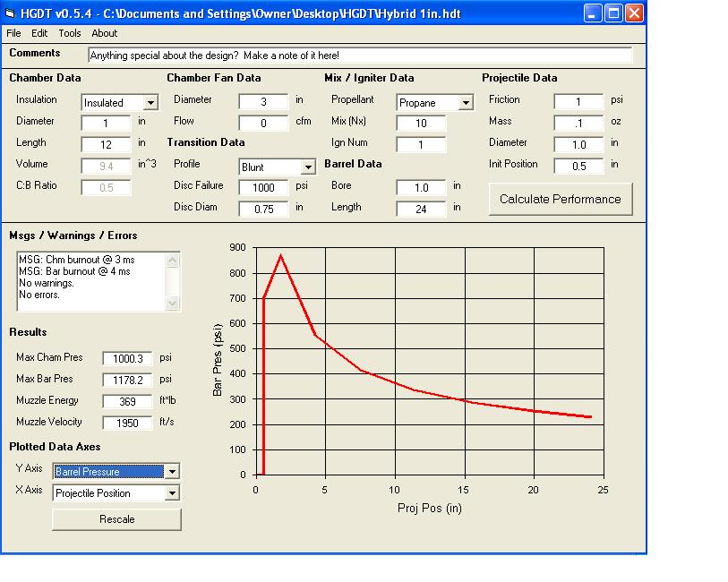
Task: Click the Barrel Length input field
Action: click(421, 210)
